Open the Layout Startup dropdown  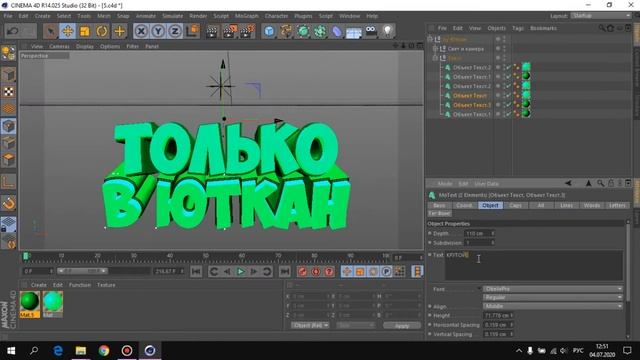[x=600, y=16]
